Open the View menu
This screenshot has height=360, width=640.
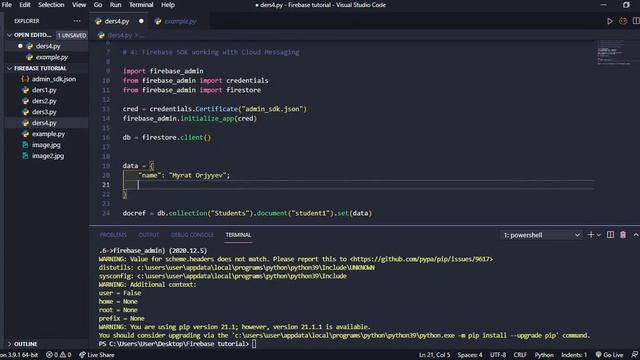pos(79,5)
